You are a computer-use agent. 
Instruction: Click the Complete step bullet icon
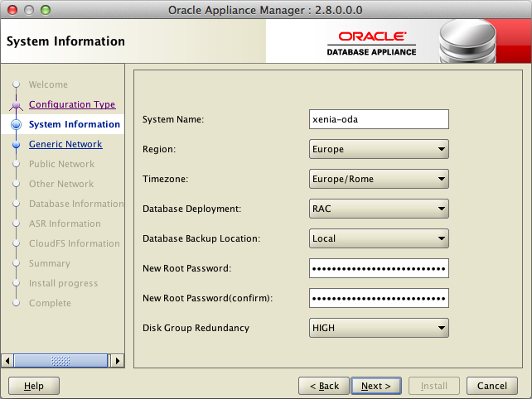coord(16,303)
